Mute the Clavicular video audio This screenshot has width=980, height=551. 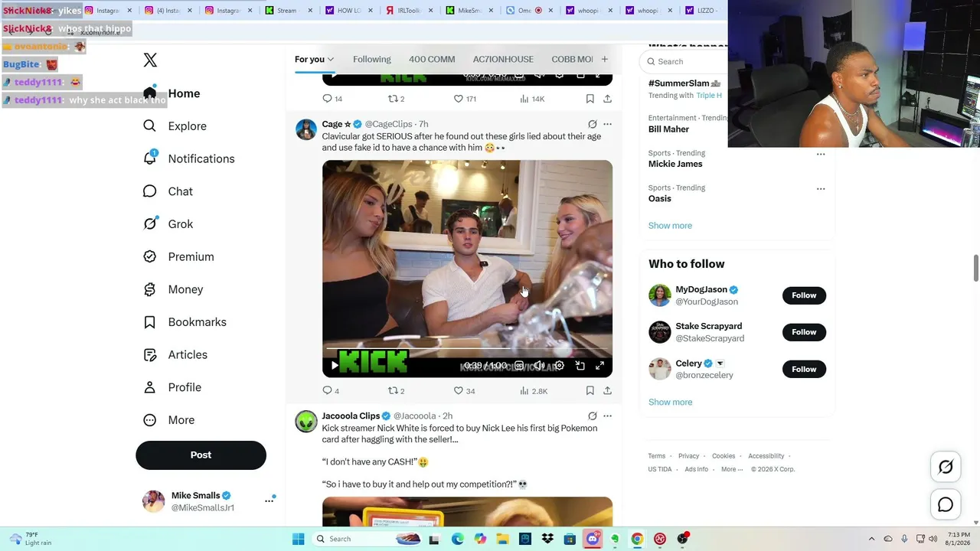pyautogui.click(x=539, y=366)
